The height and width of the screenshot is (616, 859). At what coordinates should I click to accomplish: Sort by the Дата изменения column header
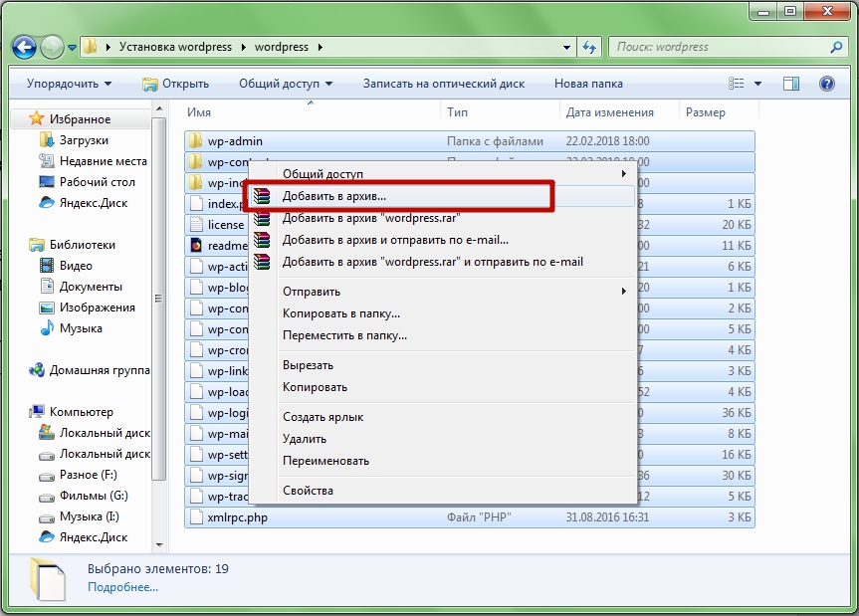click(619, 112)
